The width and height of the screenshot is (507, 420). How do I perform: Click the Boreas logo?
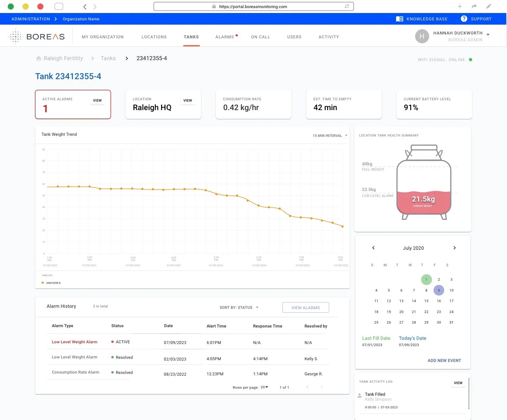[x=36, y=36]
